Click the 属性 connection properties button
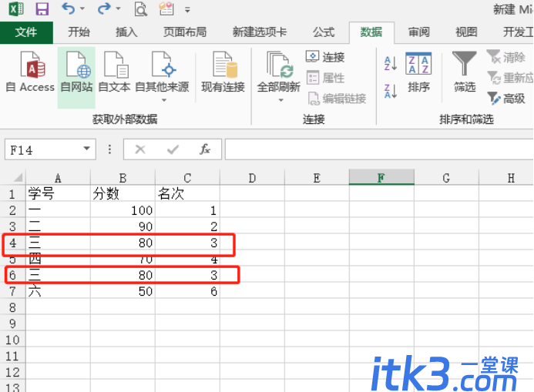Viewport: 534px width, 392px height. tap(326, 78)
